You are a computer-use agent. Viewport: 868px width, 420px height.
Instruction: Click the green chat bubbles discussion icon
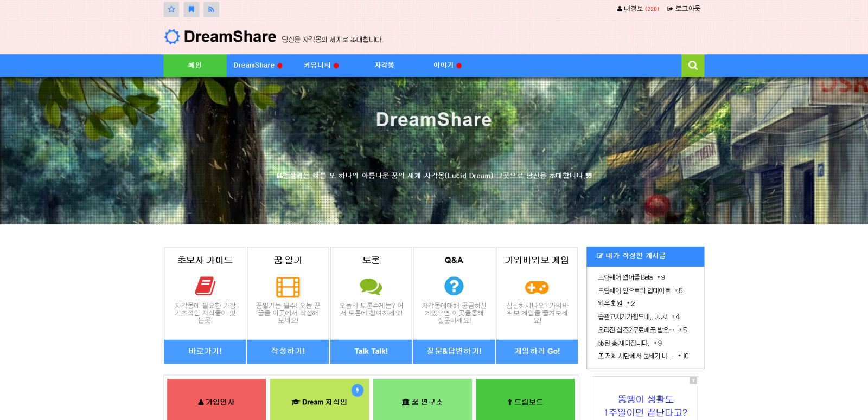point(371,286)
